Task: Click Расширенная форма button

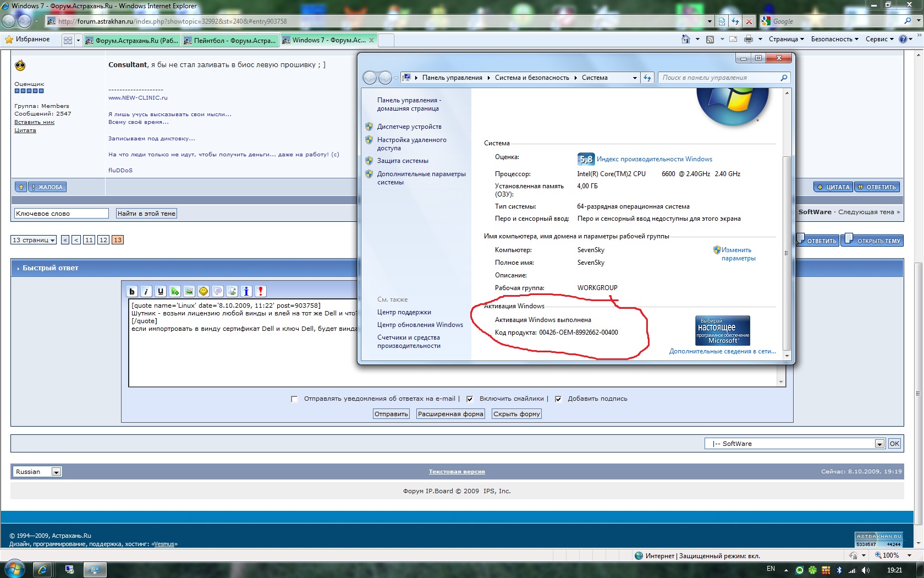Action: point(450,414)
